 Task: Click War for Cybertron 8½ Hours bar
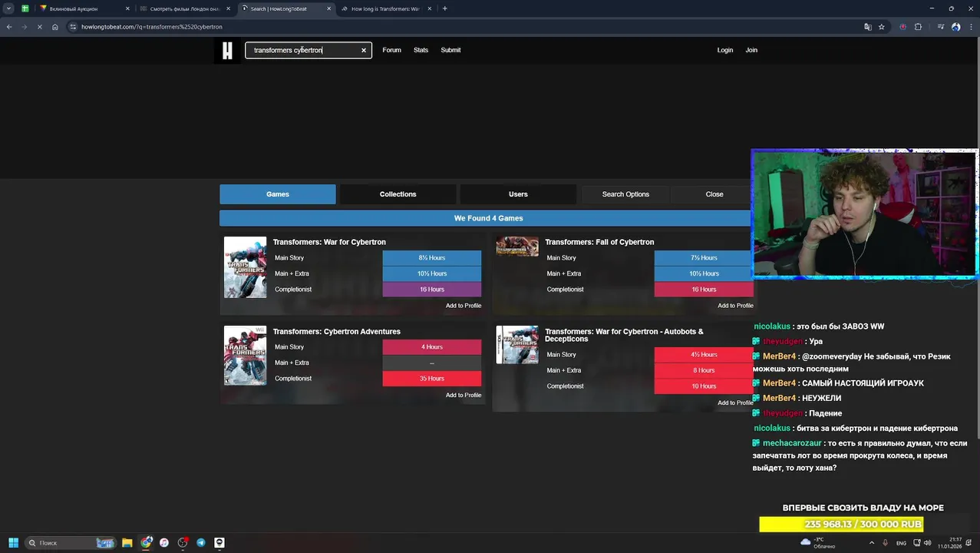(x=432, y=258)
